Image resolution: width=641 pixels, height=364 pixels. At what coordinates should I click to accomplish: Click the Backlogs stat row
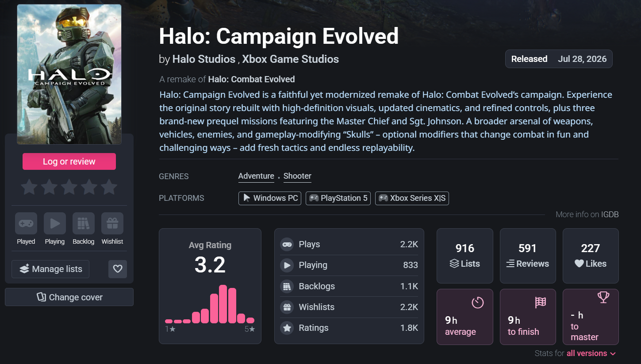pos(349,286)
